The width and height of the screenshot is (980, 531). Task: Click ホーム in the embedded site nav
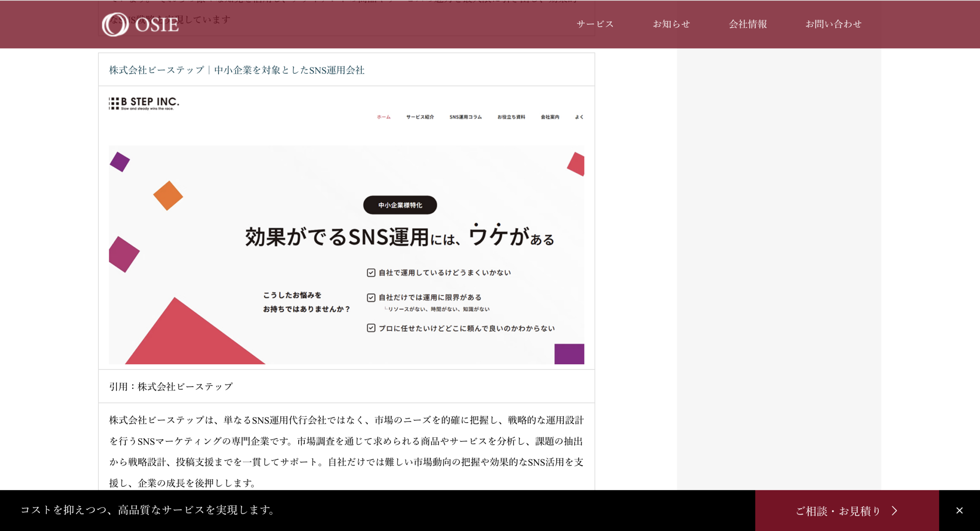coord(384,117)
